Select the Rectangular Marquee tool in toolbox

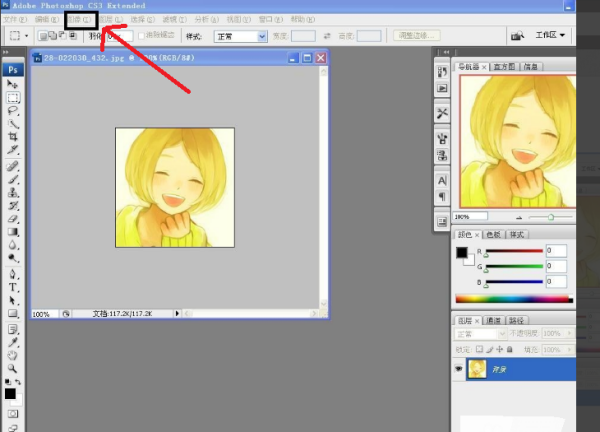pyautogui.click(x=13, y=98)
